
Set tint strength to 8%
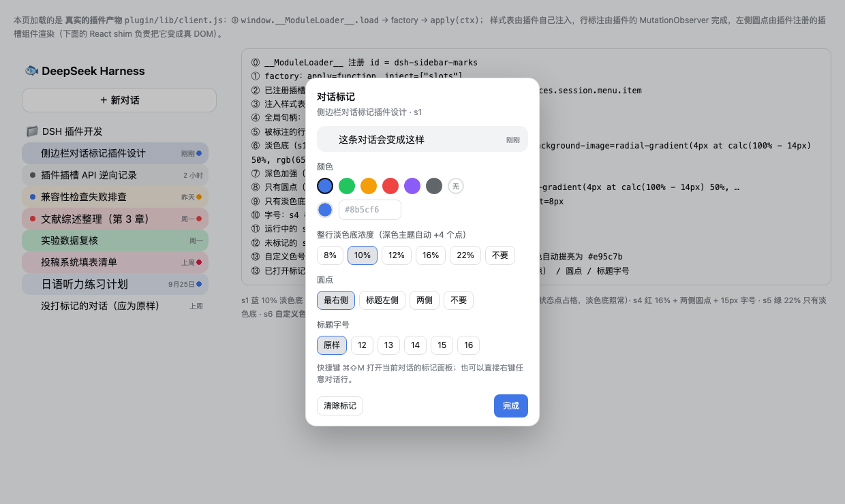point(330,255)
